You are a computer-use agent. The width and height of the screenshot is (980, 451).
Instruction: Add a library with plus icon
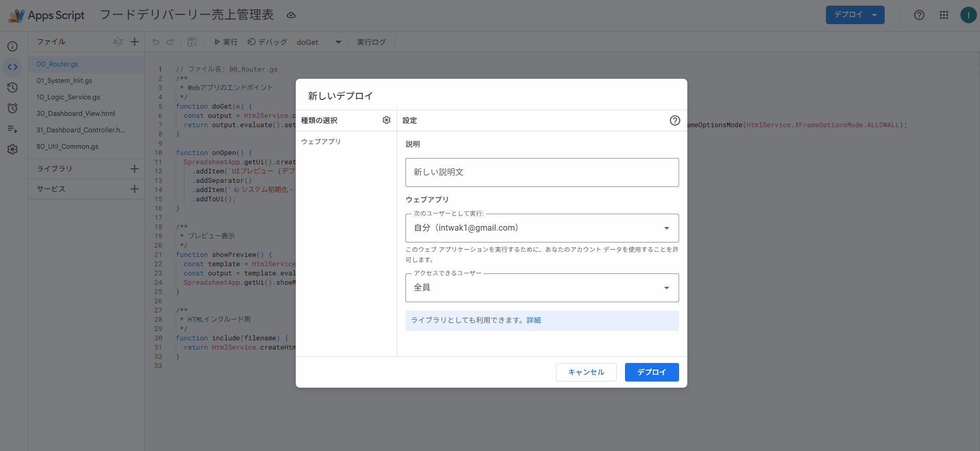134,169
